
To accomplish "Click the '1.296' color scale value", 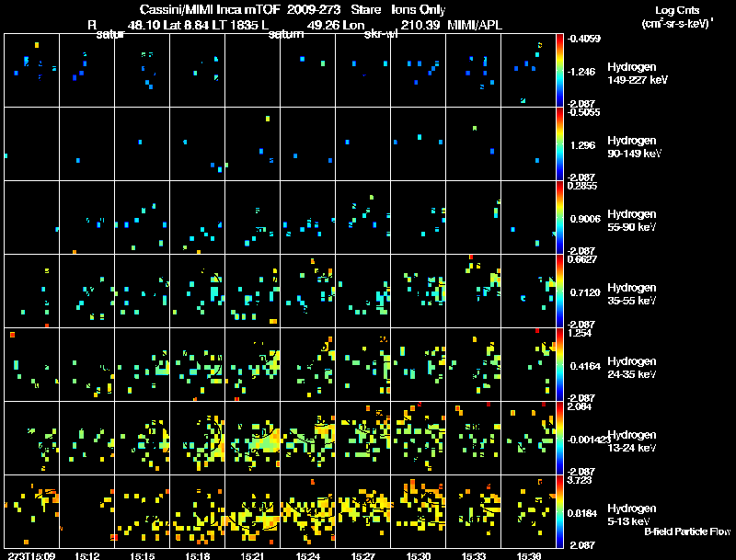I will [582, 145].
